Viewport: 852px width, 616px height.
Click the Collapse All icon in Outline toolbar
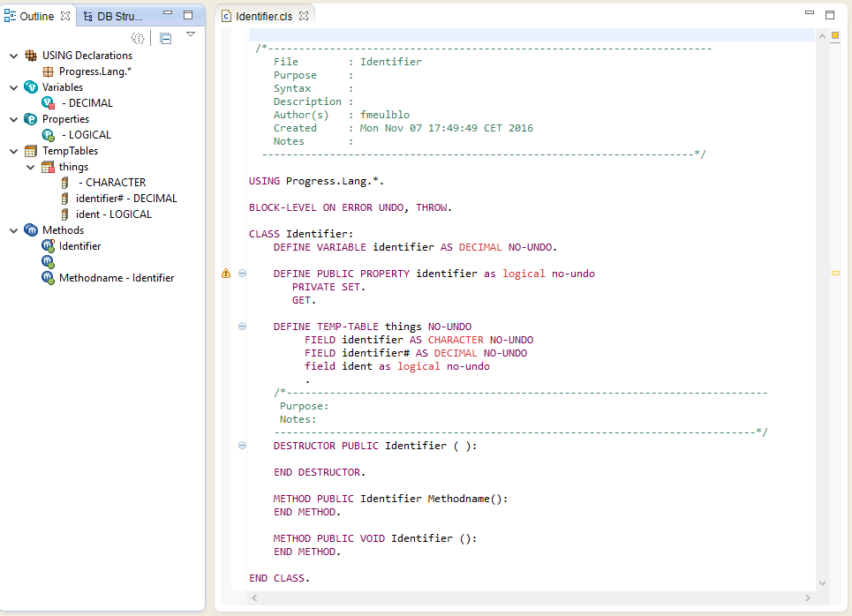[x=164, y=38]
